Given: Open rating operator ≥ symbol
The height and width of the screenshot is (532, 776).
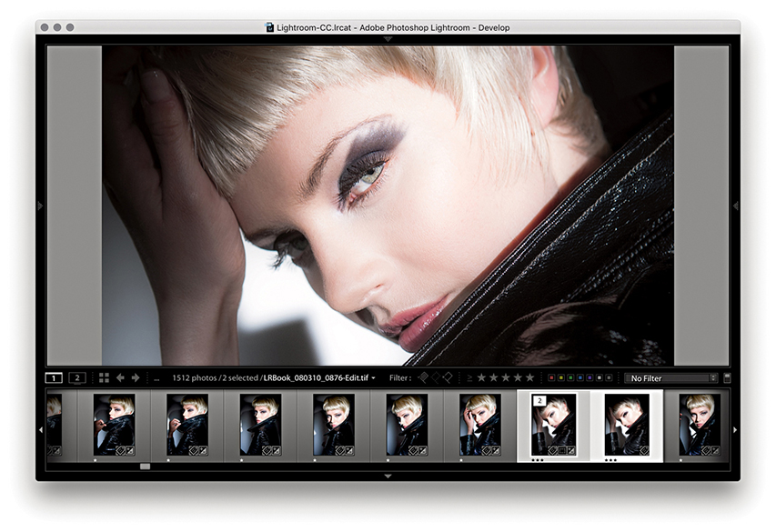Looking at the screenshot, I should point(469,378).
